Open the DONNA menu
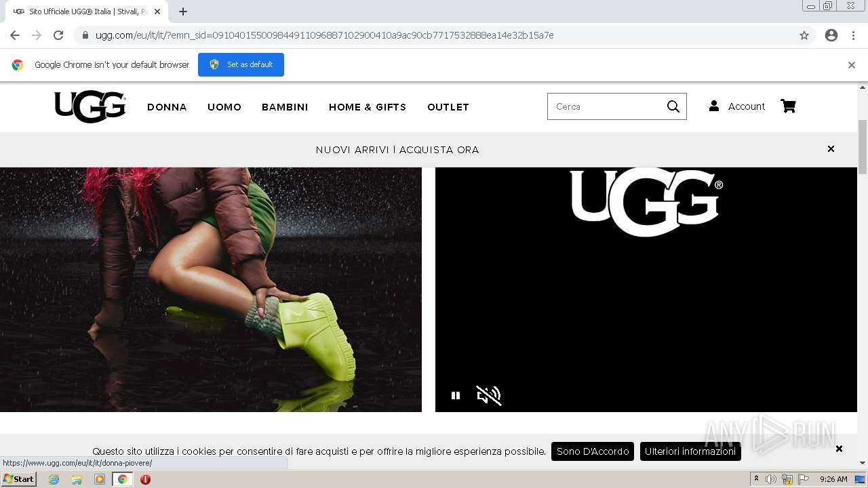 point(167,107)
